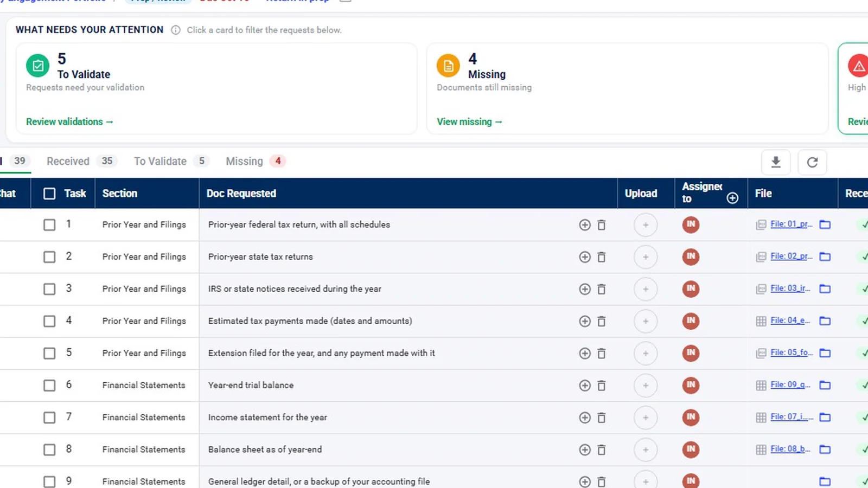The height and width of the screenshot is (488, 868).
Task: Add item to Income statement for the year row
Action: [585, 418]
